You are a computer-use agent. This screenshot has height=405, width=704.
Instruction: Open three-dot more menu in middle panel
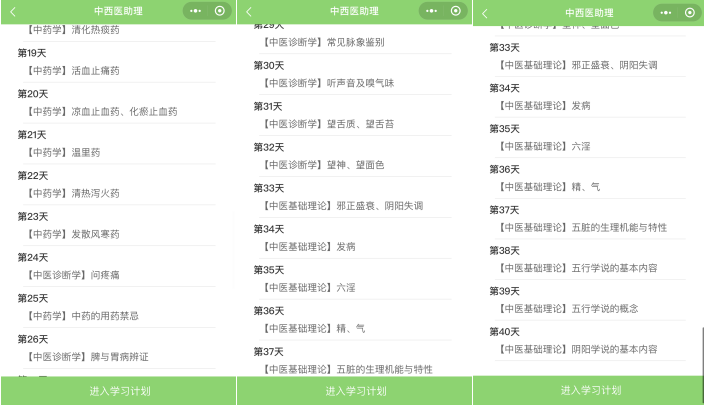pyautogui.click(x=432, y=11)
